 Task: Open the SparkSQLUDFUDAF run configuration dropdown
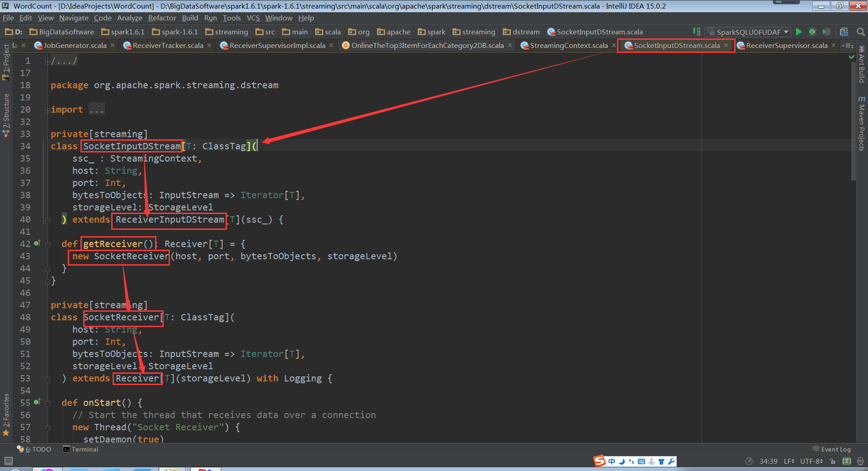[748, 32]
